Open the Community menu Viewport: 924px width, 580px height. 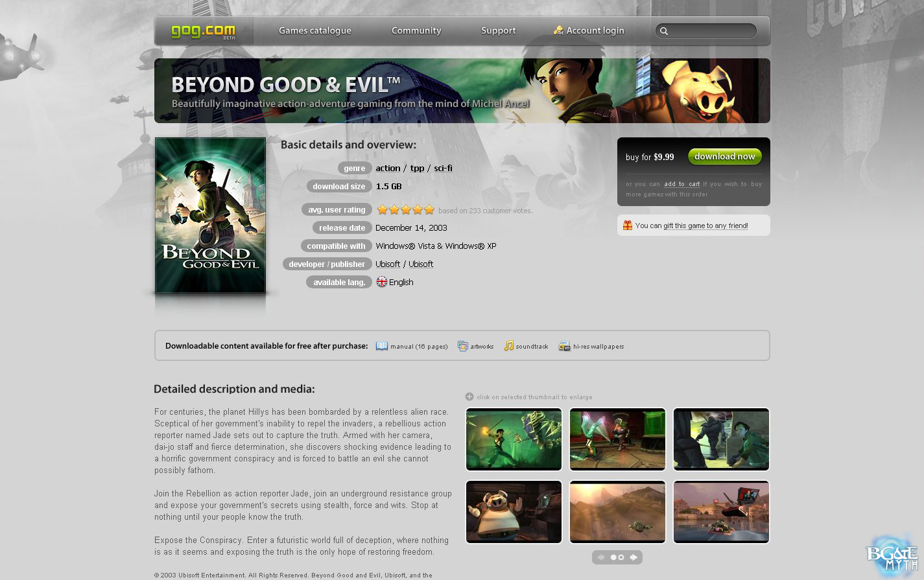click(416, 30)
